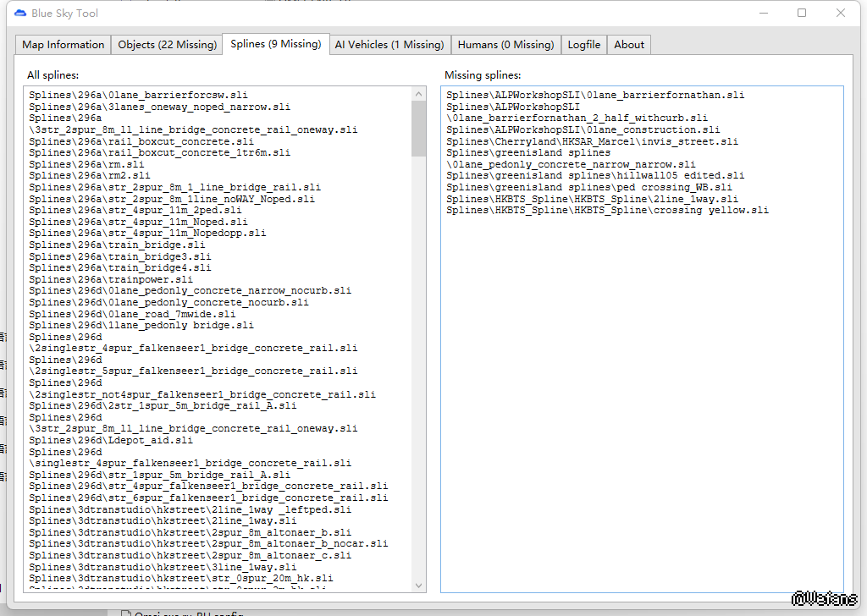Select the Splines (9 Missing) tab
Screen dimensions: 867x616
(x=275, y=44)
